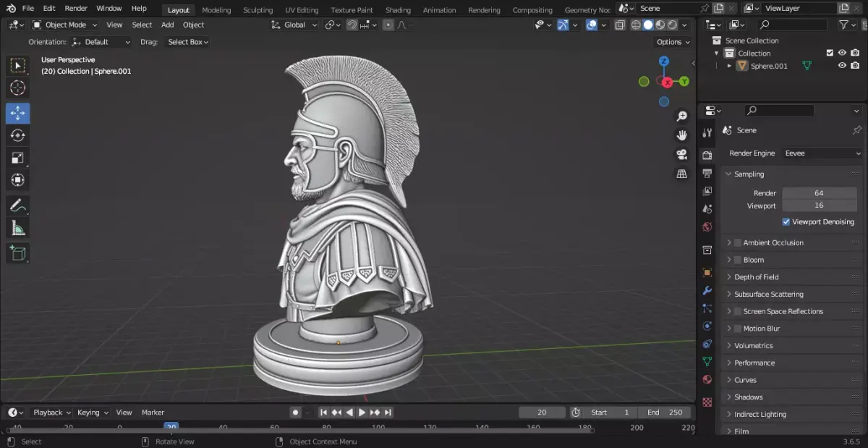This screenshot has height=448, width=868.
Task: Click the Render samples value field
Action: tap(819, 193)
